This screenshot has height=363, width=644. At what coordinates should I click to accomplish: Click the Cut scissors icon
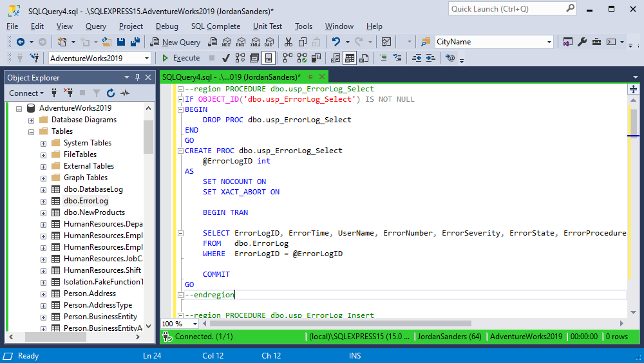(289, 42)
